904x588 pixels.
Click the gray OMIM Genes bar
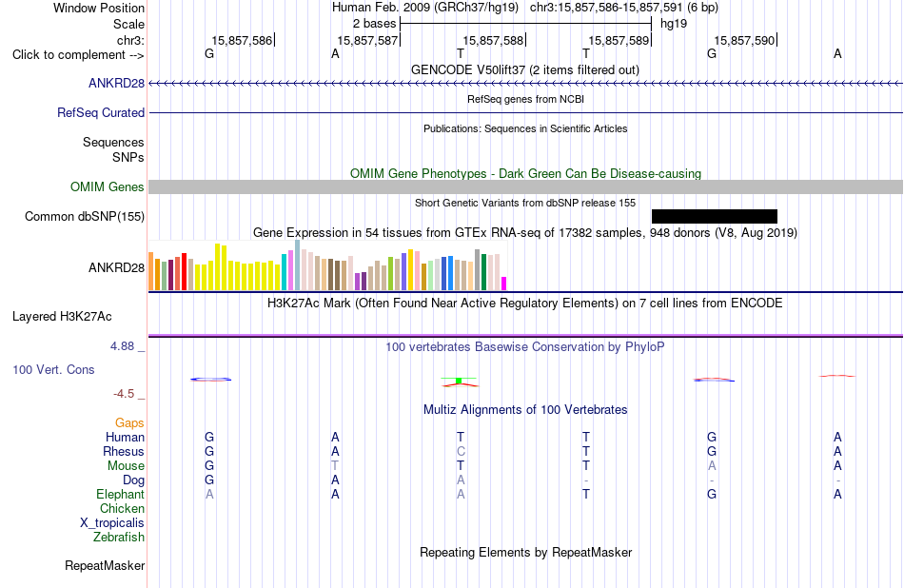[x=525, y=186]
